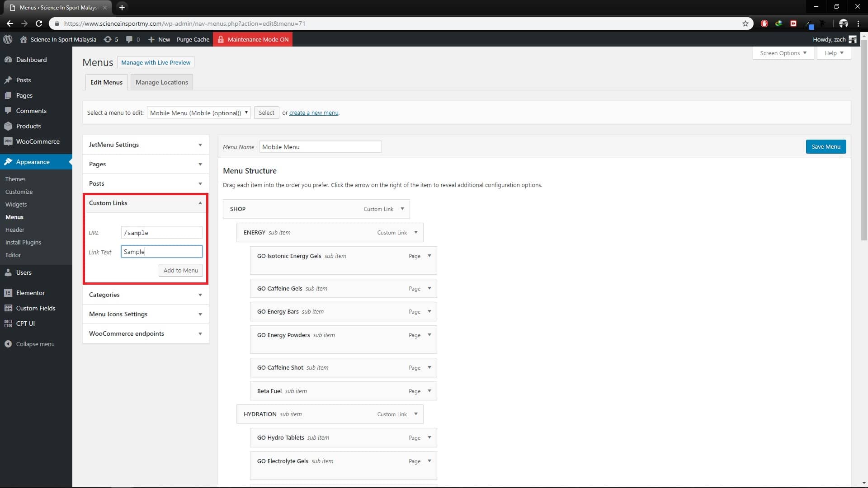
Task: Expand the HYDRATION item arrow
Action: pyautogui.click(x=415, y=414)
